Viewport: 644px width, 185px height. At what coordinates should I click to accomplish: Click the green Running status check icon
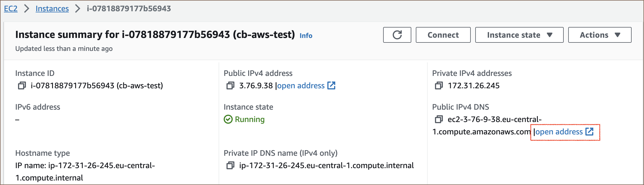click(228, 119)
